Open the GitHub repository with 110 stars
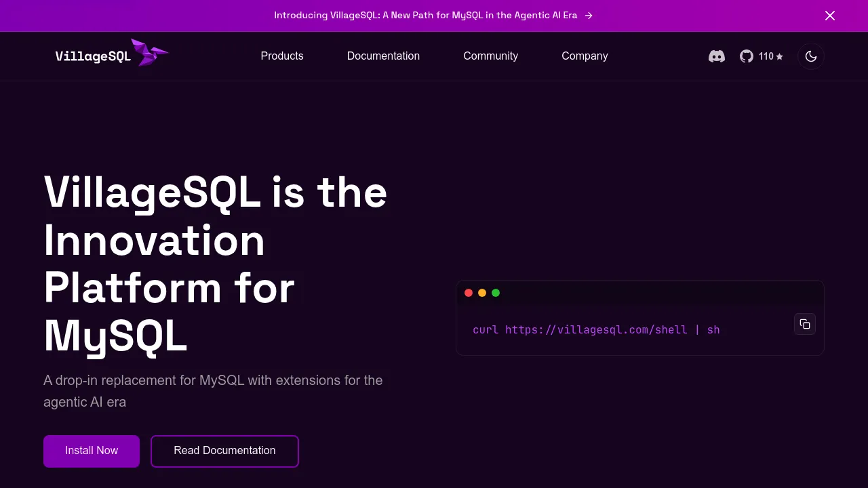Image resolution: width=868 pixels, height=488 pixels. [761, 56]
